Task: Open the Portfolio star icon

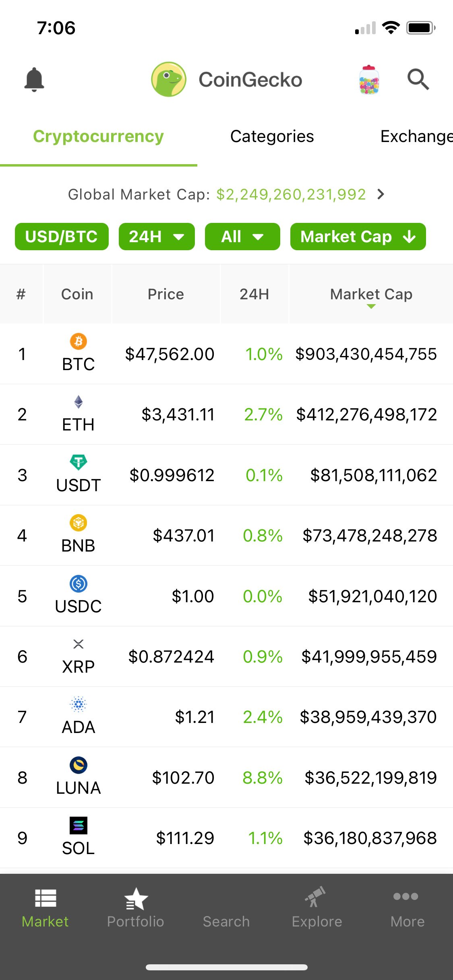Action: coord(136,899)
